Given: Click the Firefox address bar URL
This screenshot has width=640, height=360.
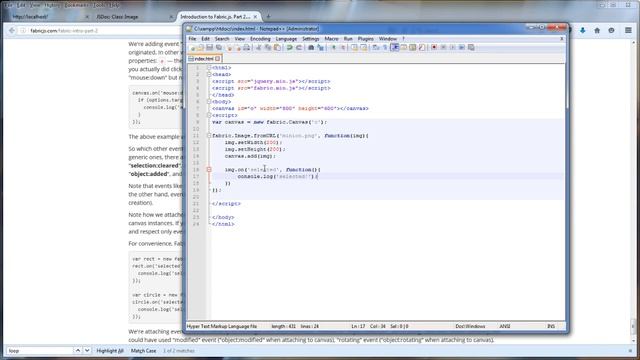Looking at the screenshot, I should point(64,31).
